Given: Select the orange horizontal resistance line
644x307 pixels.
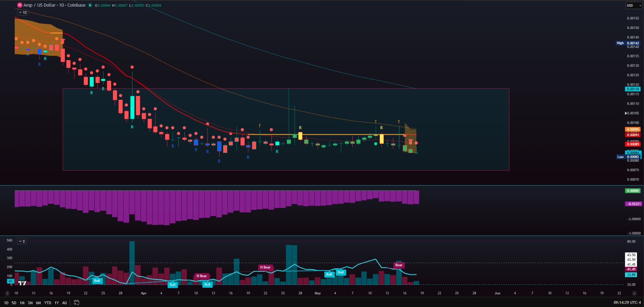Looking at the screenshot, I should [326, 134].
